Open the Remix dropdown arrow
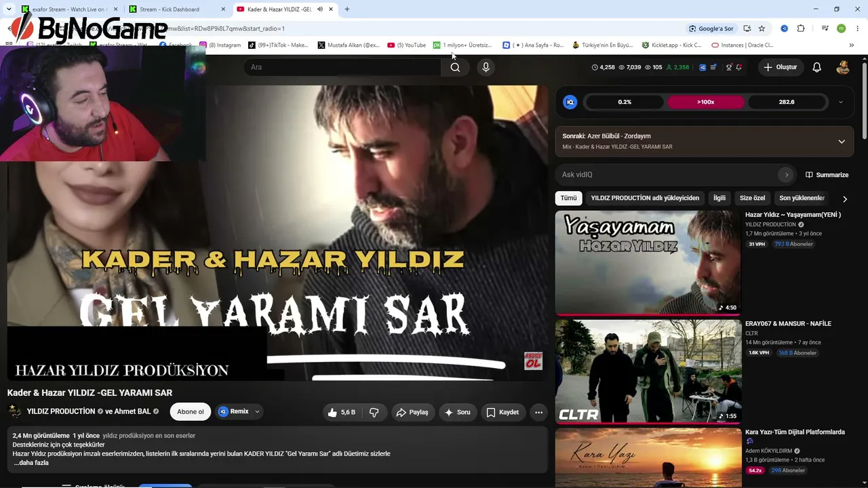 click(257, 411)
